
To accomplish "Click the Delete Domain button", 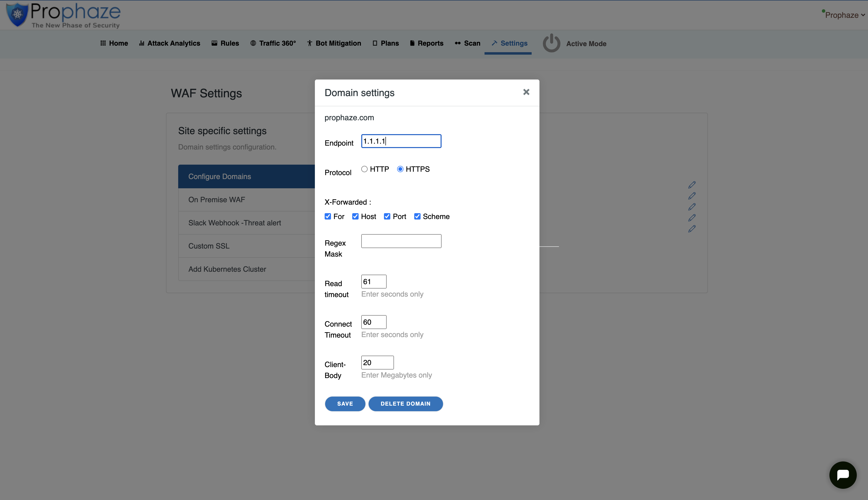I will [405, 403].
